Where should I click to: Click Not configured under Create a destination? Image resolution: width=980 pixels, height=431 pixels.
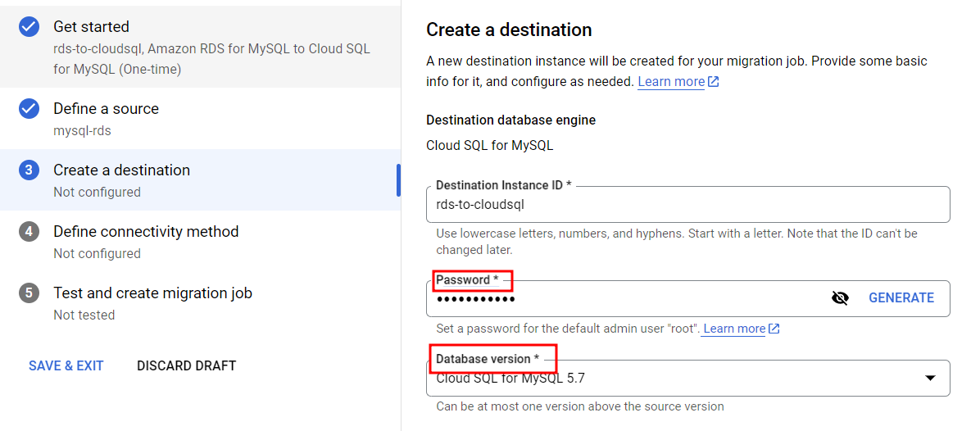click(97, 192)
